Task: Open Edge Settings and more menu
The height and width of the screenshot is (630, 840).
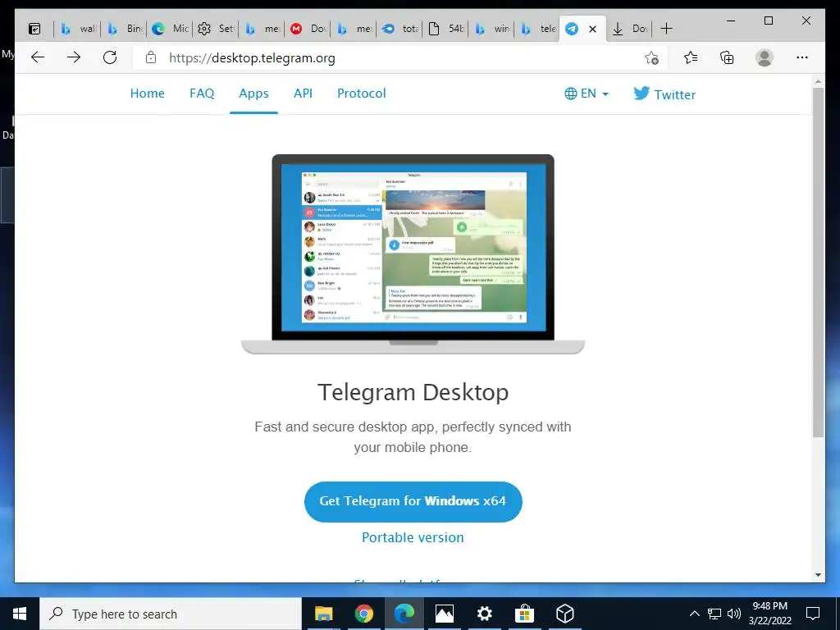Action: point(802,57)
